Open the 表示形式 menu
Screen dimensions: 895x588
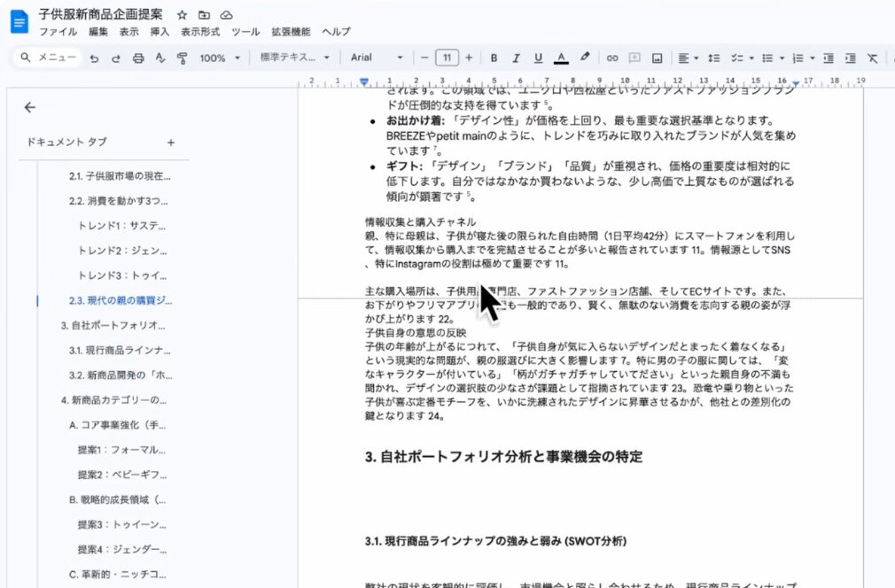[199, 32]
